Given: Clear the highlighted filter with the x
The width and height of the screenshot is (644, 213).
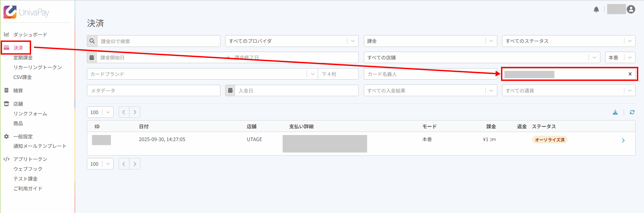Looking at the screenshot, I should pos(630,74).
